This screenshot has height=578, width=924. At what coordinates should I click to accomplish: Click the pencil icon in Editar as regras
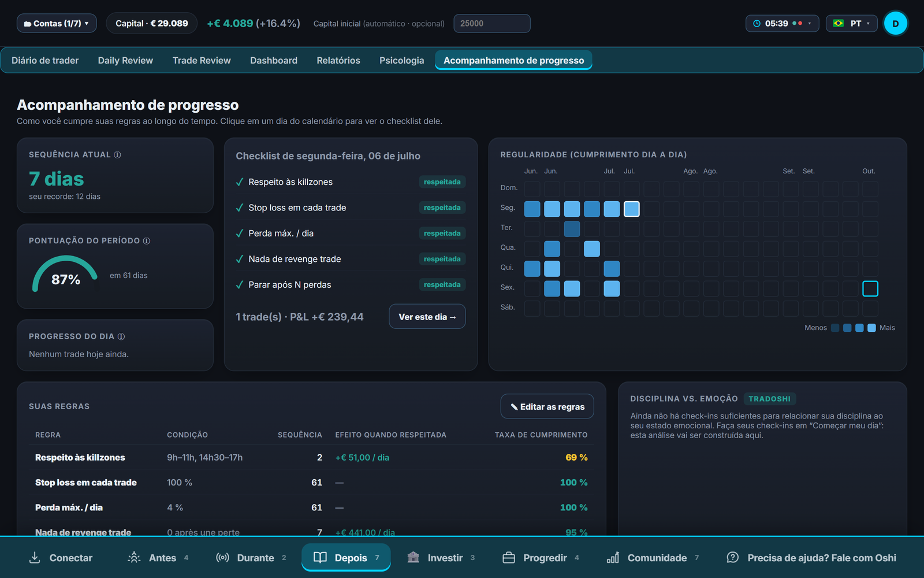(514, 407)
